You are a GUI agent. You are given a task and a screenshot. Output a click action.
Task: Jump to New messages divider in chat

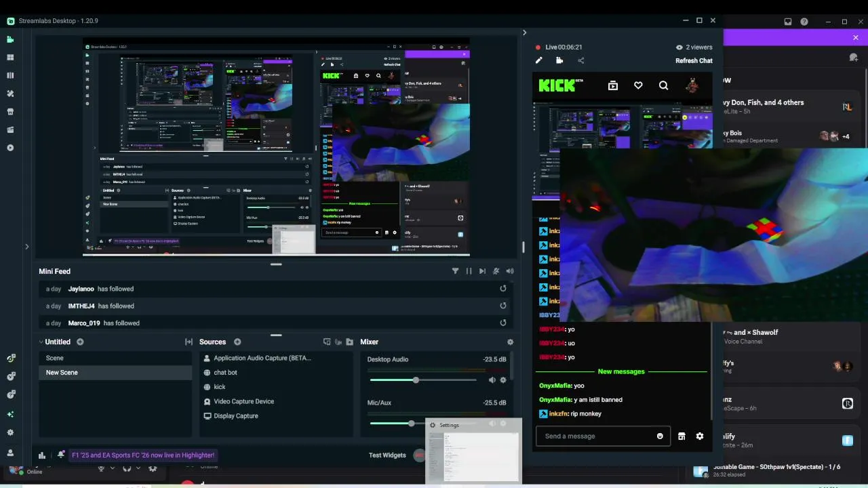click(621, 371)
